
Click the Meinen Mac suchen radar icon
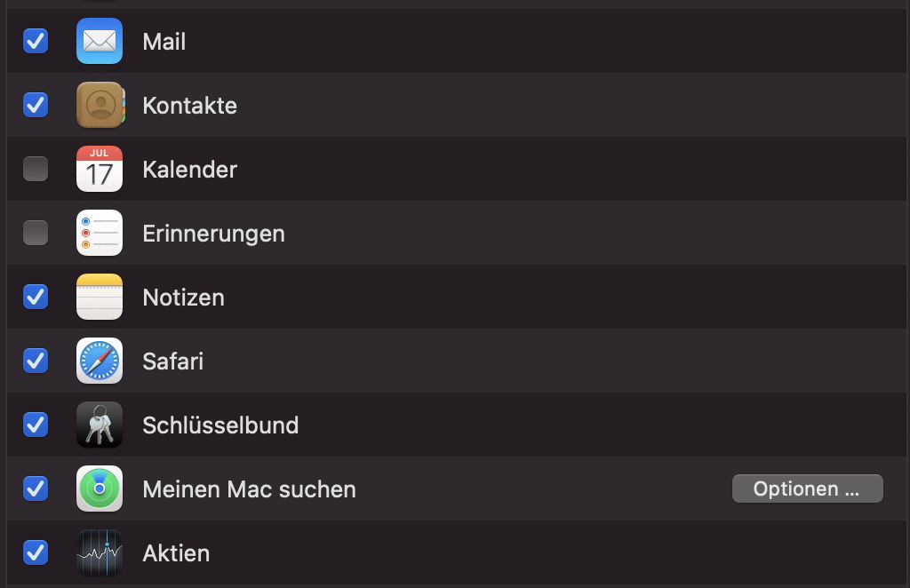(x=100, y=489)
